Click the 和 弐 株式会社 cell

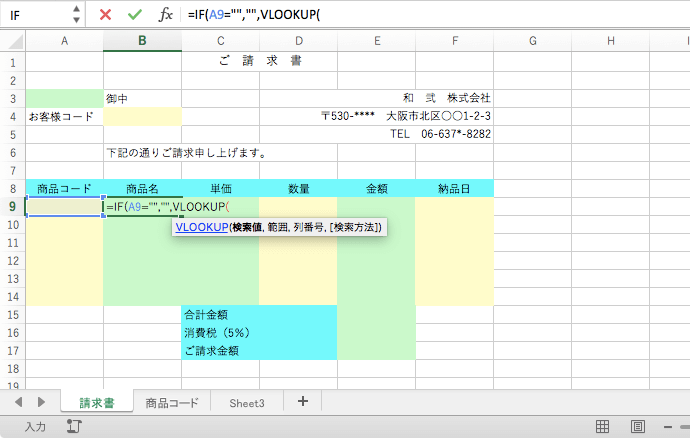pos(446,98)
